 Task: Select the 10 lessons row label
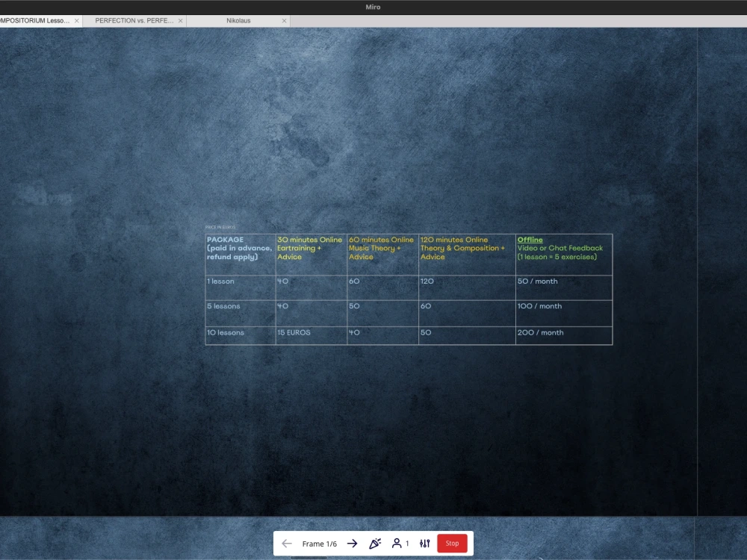pos(226,333)
